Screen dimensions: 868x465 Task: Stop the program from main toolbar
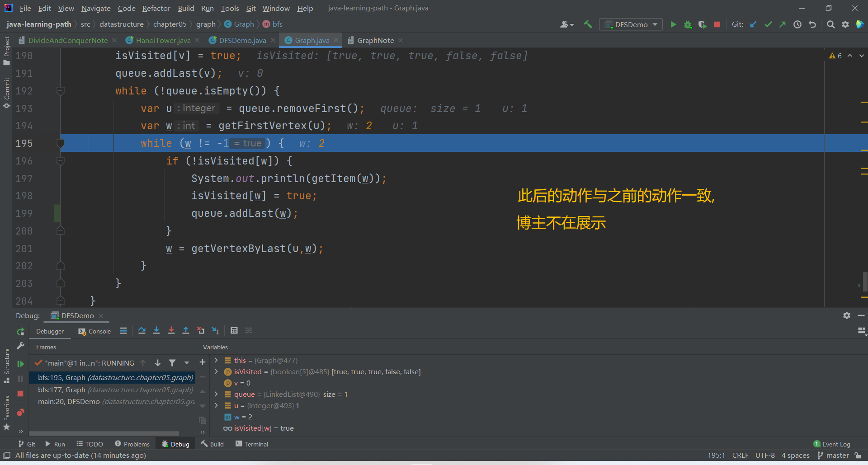click(x=717, y=24)
